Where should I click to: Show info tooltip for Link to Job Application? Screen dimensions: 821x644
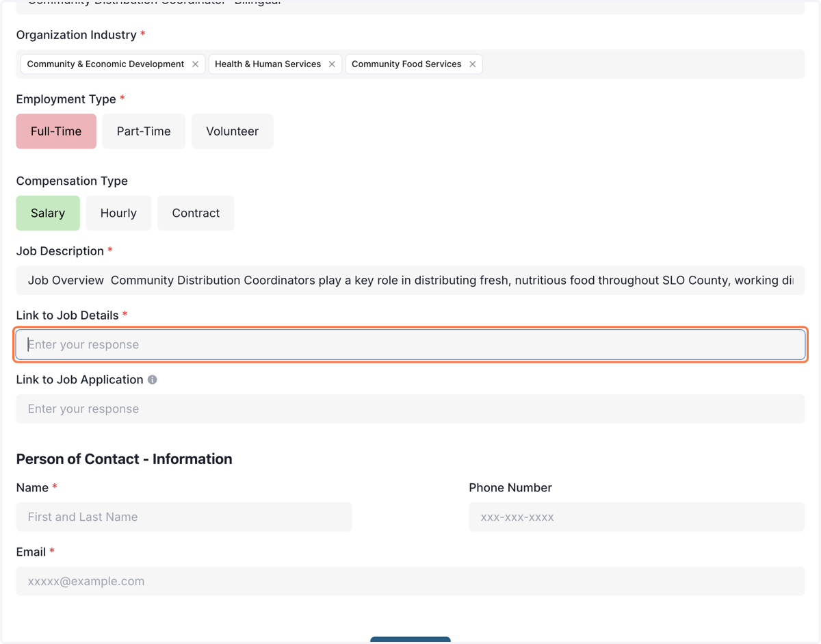[153, 380]
